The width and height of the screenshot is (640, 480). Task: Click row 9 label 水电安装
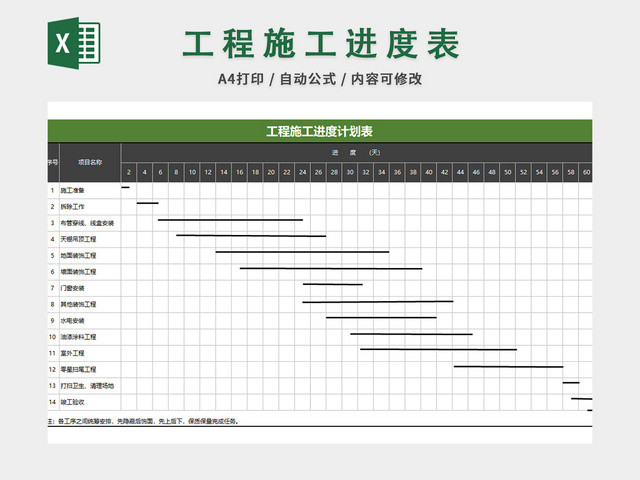coord(72,321)
